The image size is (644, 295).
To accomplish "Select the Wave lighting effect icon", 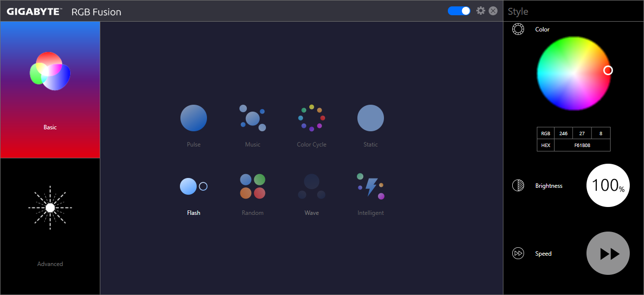I will click(312, 187).
